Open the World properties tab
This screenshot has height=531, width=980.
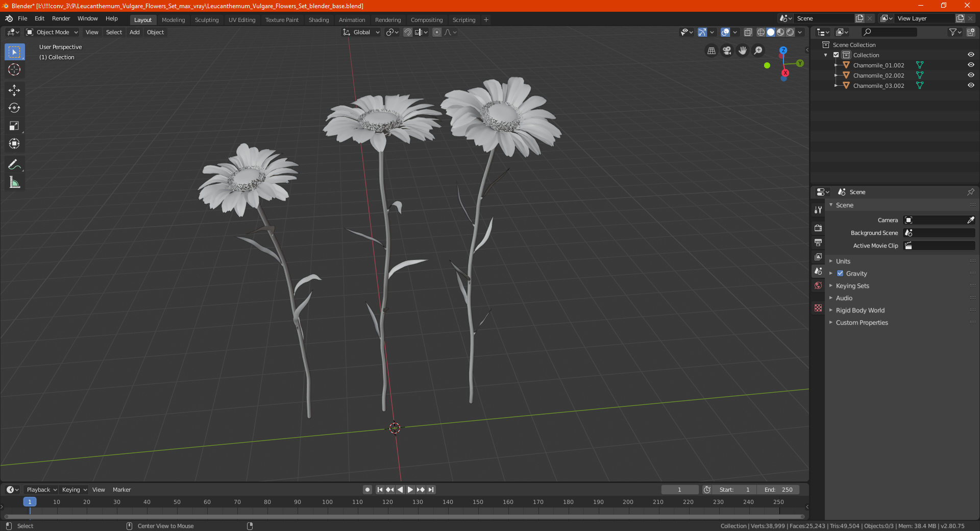[x=818, y=285]
